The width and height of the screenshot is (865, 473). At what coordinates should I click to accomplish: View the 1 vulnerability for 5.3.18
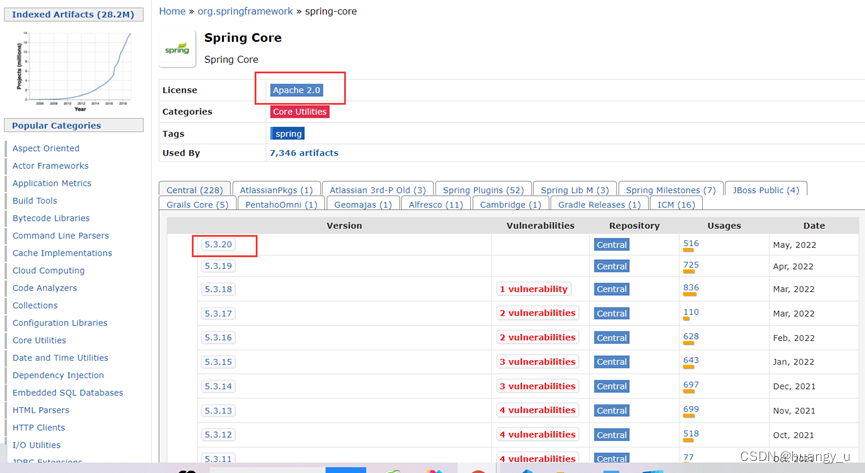click(533, 289)
